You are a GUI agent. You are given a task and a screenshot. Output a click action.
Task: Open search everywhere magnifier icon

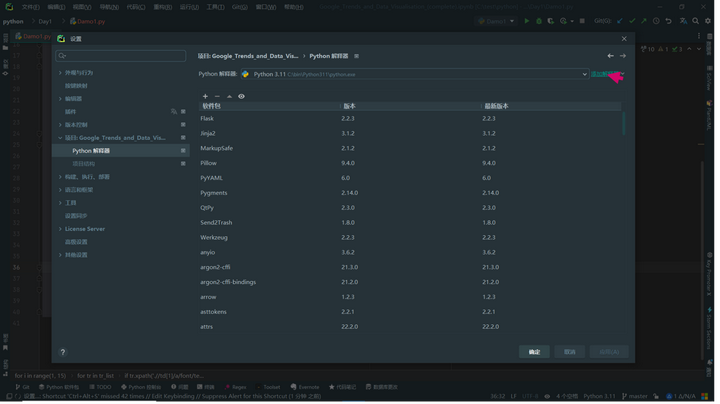click(696, 21)
